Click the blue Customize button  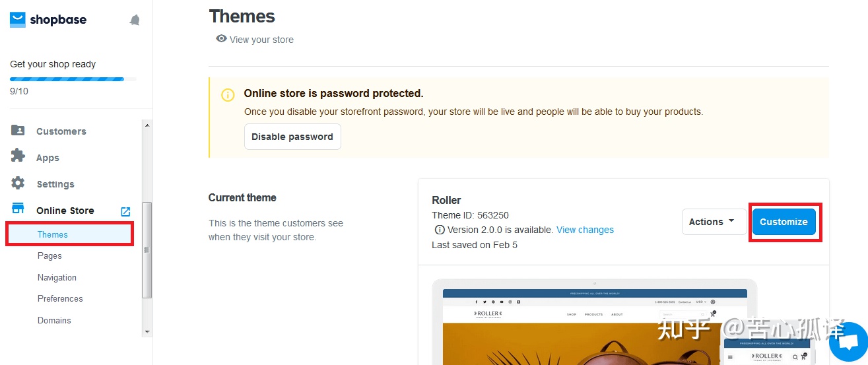click(784, 222)
